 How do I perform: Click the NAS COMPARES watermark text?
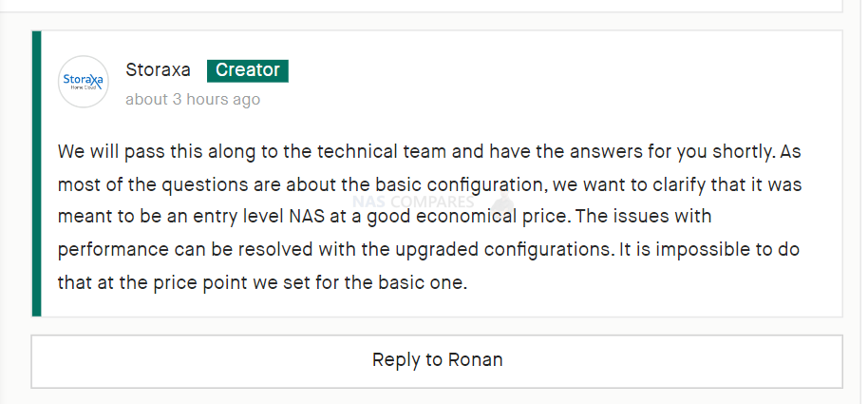click(413, 202)
